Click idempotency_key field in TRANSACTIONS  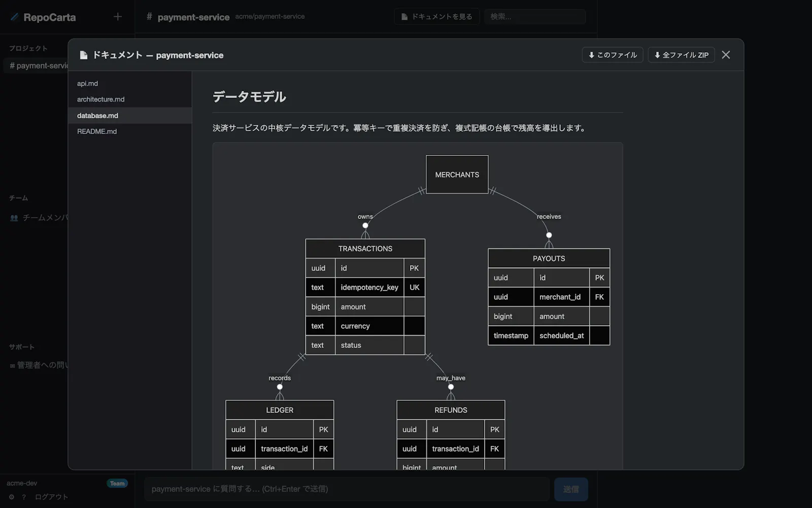point(369,288)
